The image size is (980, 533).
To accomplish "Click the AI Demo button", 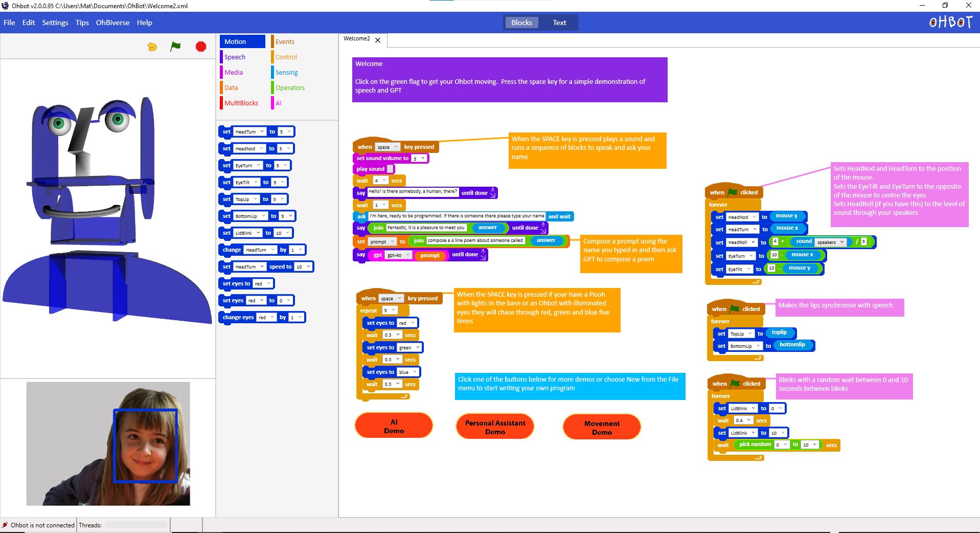I will pyautogui.click(x=394, y=426).
